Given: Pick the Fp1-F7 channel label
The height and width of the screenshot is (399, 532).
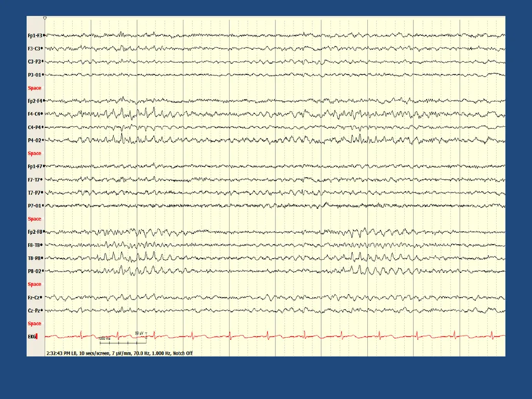Looking at the screenshot, I should point(35,167).
